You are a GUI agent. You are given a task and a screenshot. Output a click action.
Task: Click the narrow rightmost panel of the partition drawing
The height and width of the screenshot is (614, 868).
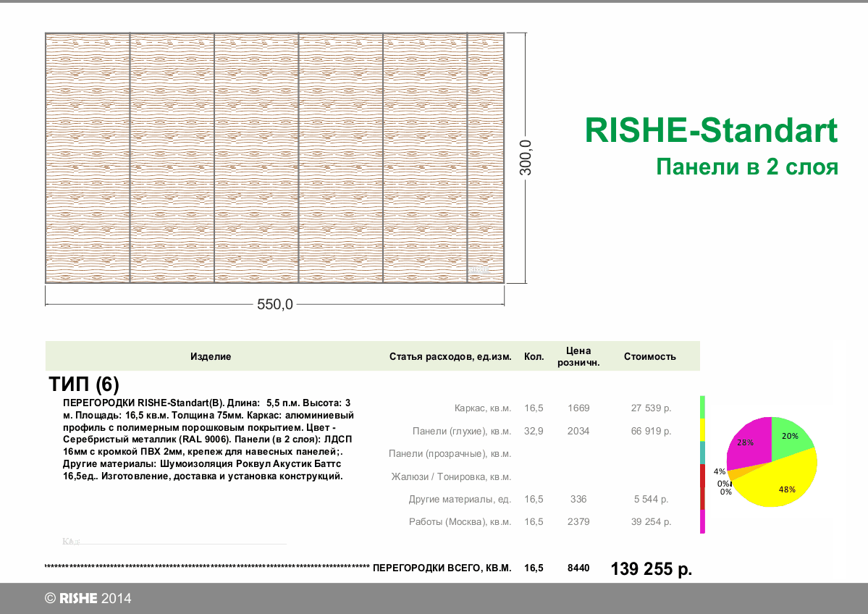(486, 158)
